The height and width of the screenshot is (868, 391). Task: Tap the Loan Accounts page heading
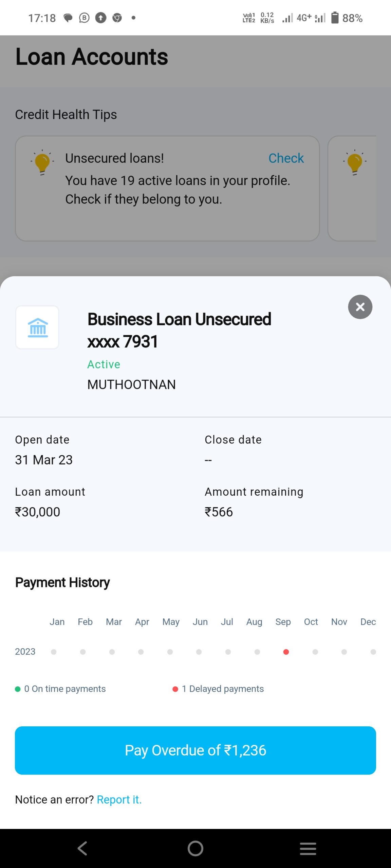click(92, 57)
